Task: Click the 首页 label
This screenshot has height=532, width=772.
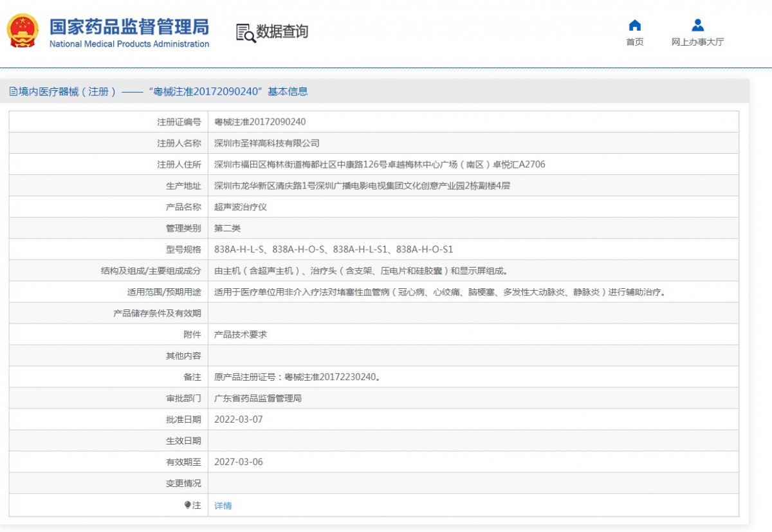Action: (x=635, y=42)
